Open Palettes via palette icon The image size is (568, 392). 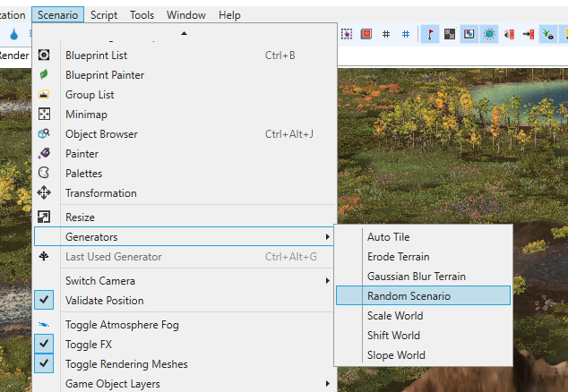[x=44, y=173]
